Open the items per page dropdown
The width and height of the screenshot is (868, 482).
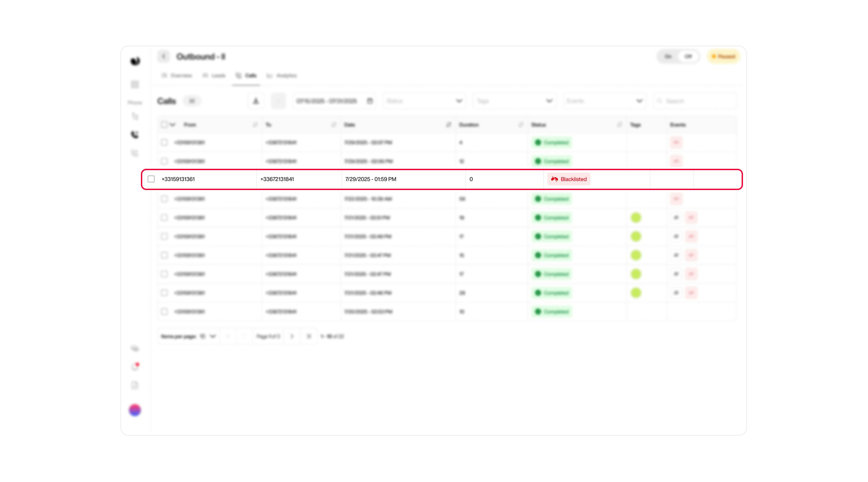click(x=206, y=336)
